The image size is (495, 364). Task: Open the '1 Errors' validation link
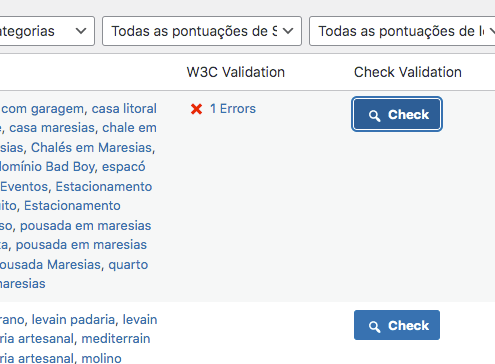[233, 109]
